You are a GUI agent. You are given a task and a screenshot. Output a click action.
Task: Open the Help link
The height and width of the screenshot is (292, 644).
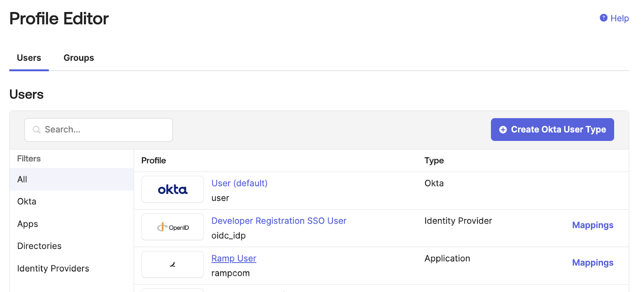tap(619, 18)
